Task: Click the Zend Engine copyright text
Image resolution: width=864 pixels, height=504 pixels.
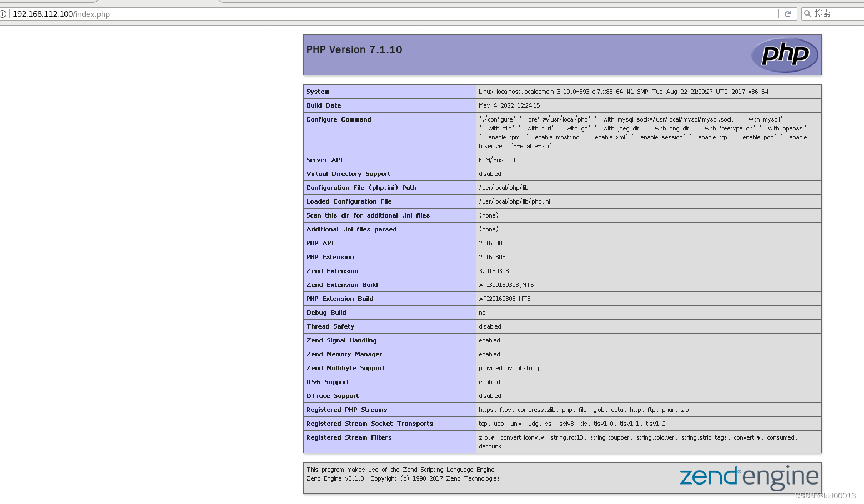Action: 406,478
